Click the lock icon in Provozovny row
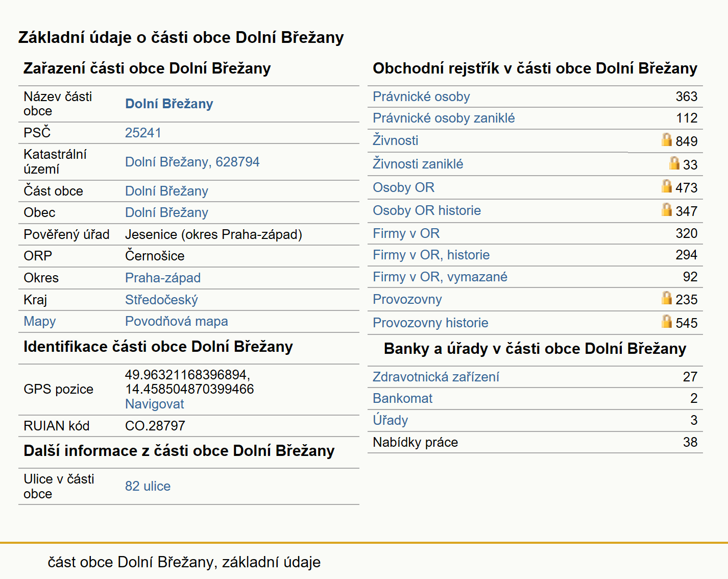Viewport: 728px width, 579px height. (666, 298)
